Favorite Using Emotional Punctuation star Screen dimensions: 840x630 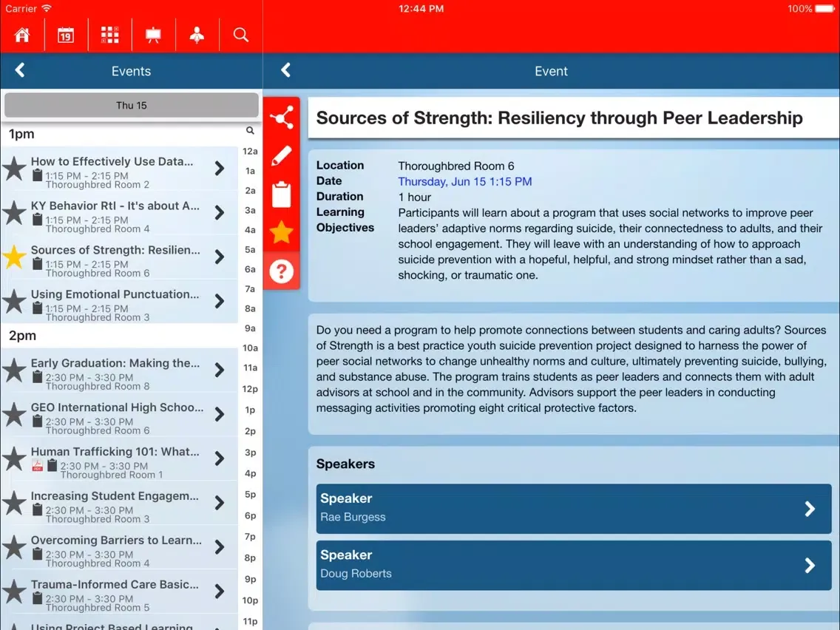pos(15,302)
